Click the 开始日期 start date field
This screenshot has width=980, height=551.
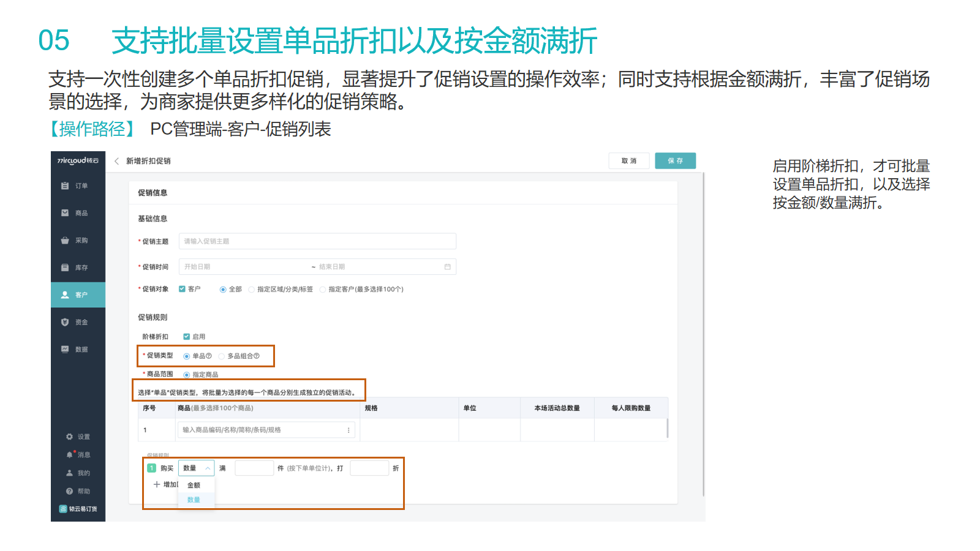(x=245, y=267)
